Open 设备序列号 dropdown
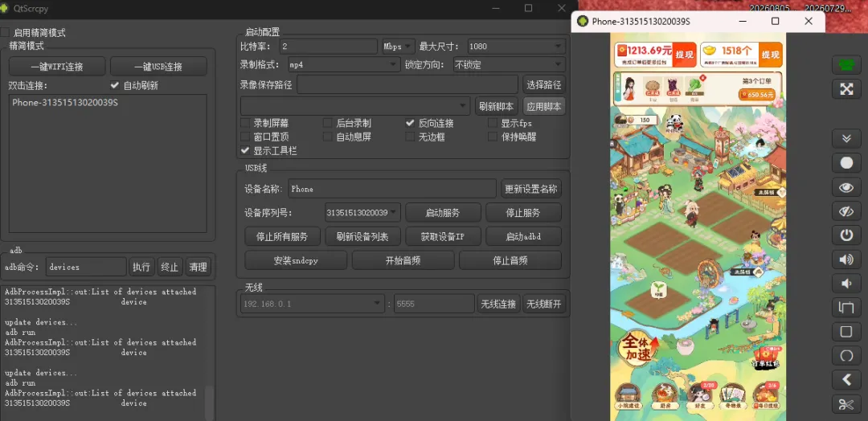This screenshot has width=868, height=421. (362, 212)
